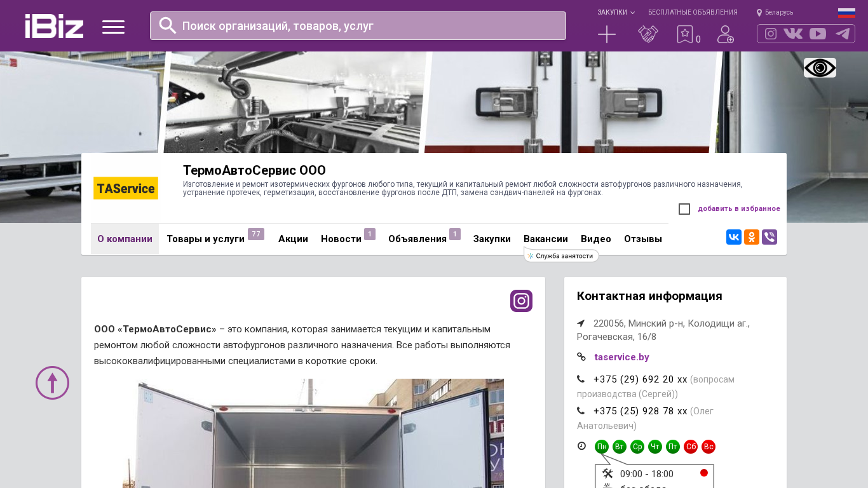Open the О компании tab
This screenshot has width=868, height=488.
point(125,239)
